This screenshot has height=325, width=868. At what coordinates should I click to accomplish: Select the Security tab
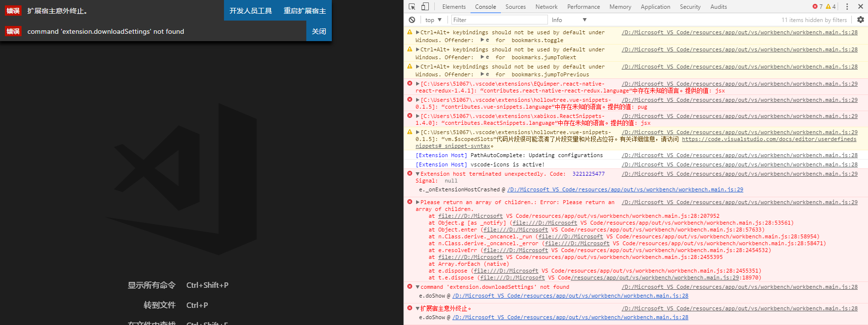click(690, 7)
